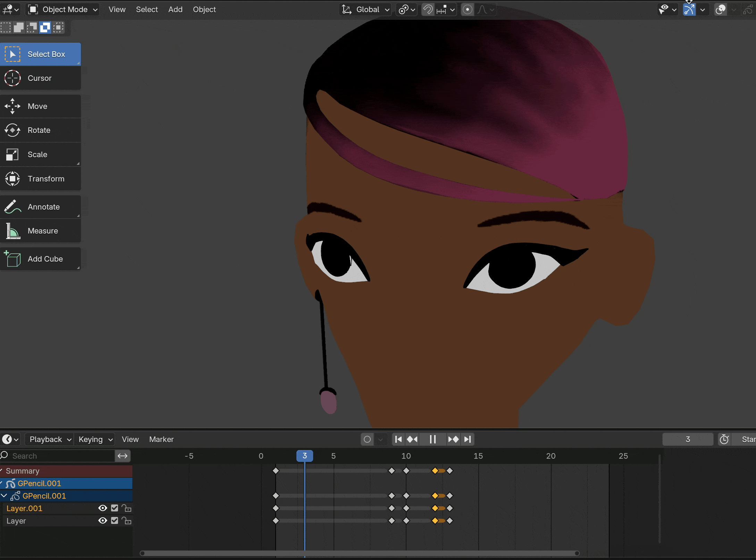This screenshot has width=756, height=560.
Task: Open the Object Mode dropdown
Action: point(63,10)
